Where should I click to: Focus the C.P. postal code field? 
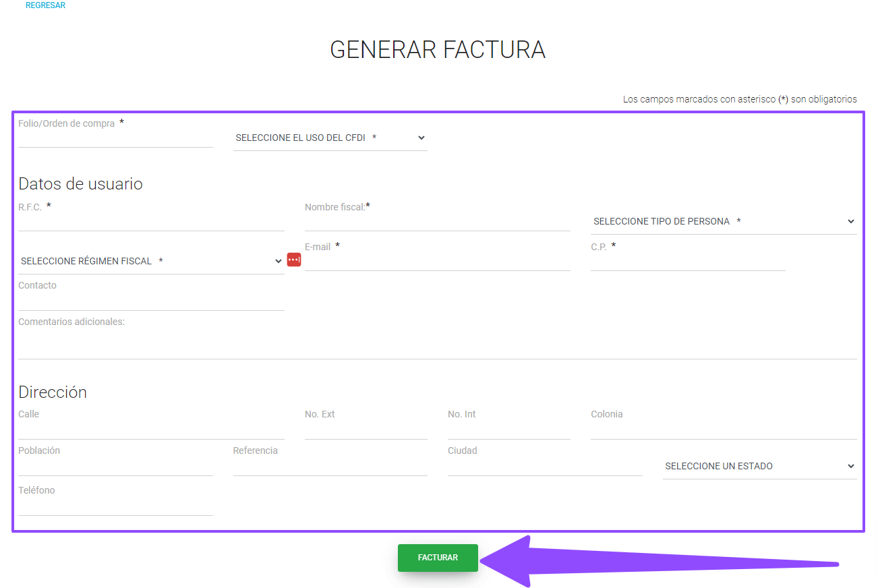tap(688, 261)
